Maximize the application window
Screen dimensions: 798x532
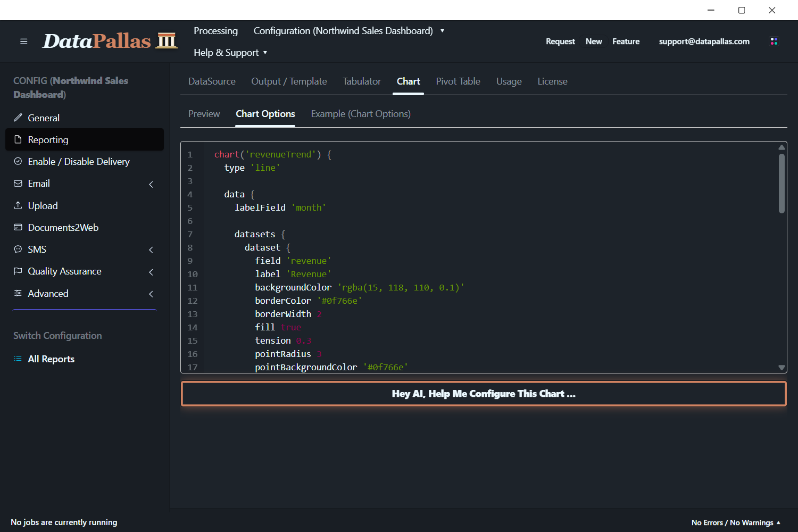742,10
